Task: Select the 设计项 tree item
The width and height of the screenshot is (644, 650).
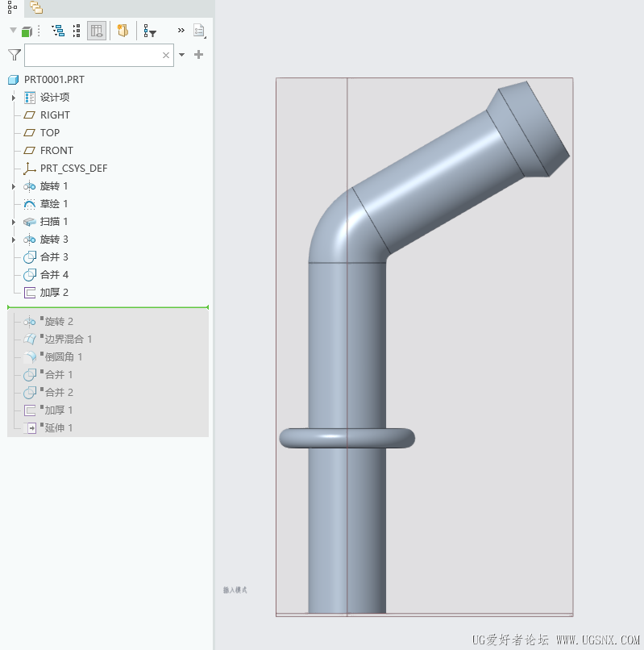Action: pos(55,98)
